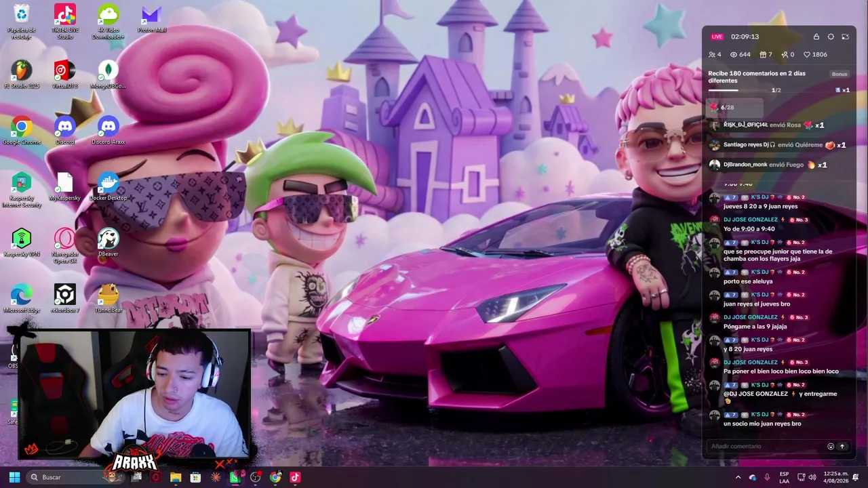Click the pop-out window icon in the live panel
Image resolution: width=868 pixels, height=488 pixels.
tap(846, 37)
